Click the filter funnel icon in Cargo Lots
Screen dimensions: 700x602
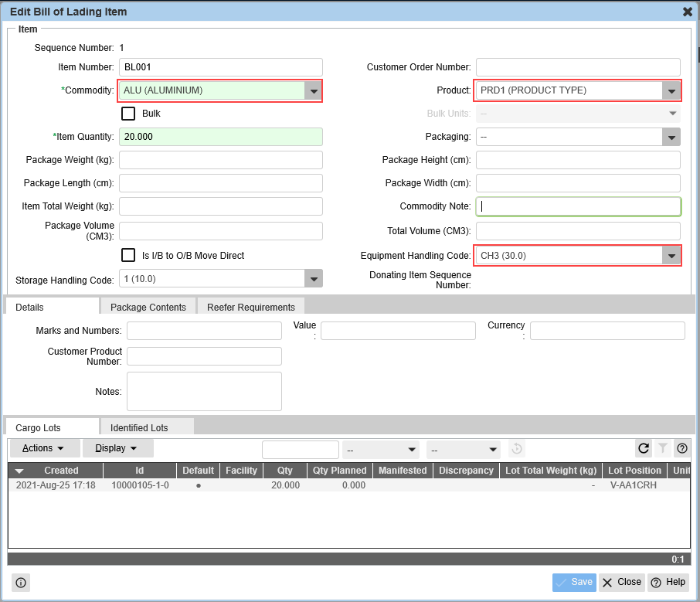click(663, 448)
